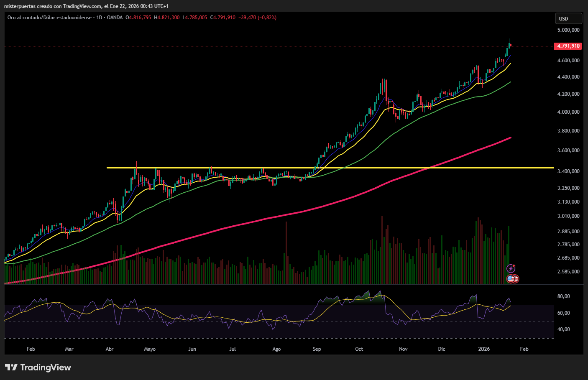Click the 2.785,000 price axis label

pyautogui.click(x=568, y=245)
